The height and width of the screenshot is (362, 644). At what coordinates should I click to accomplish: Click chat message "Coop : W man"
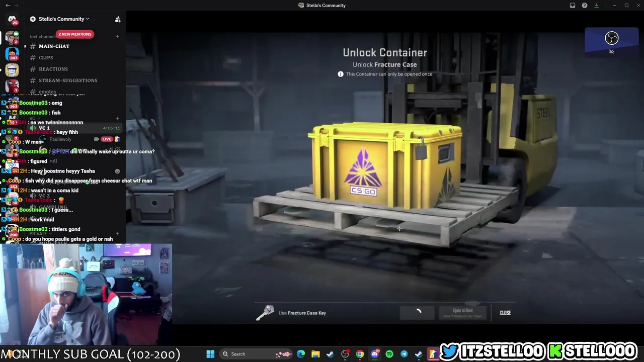(26, 142)
